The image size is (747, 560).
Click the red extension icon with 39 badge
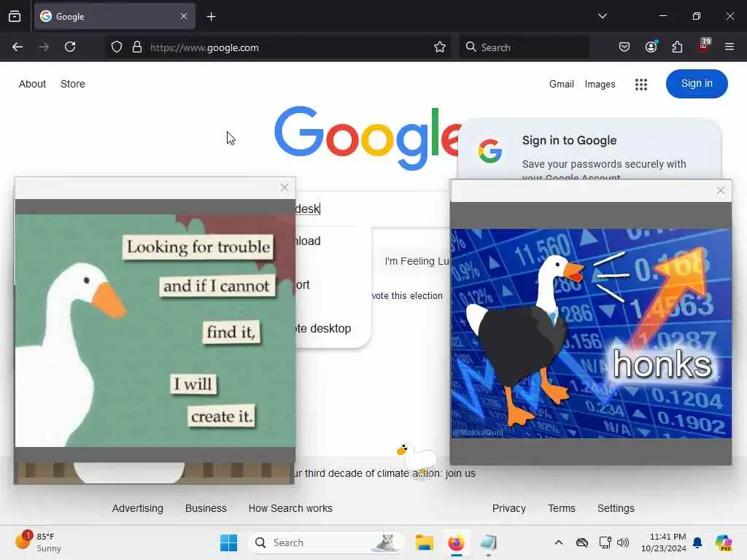[x=704, y=46]
